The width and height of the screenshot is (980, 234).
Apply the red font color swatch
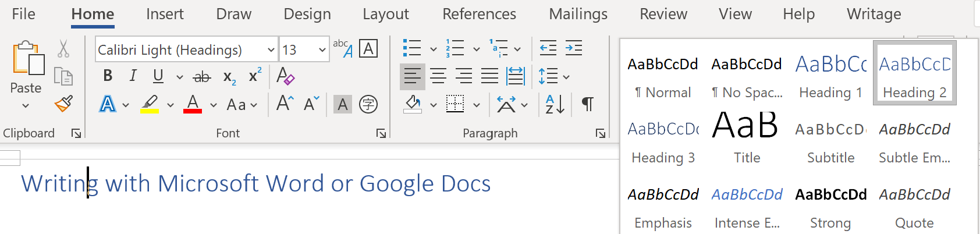193,105
